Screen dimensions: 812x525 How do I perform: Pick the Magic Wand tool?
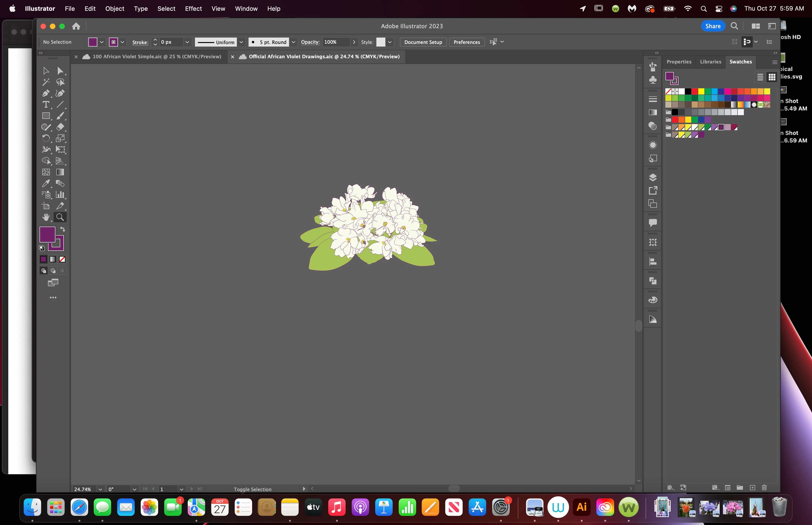coord(46,82)
